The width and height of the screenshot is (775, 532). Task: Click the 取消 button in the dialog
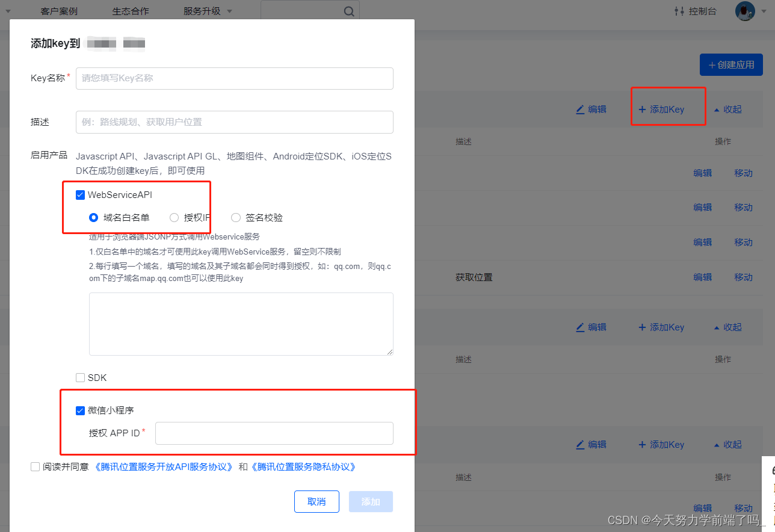pyautogui.click(x=316, y=502)
